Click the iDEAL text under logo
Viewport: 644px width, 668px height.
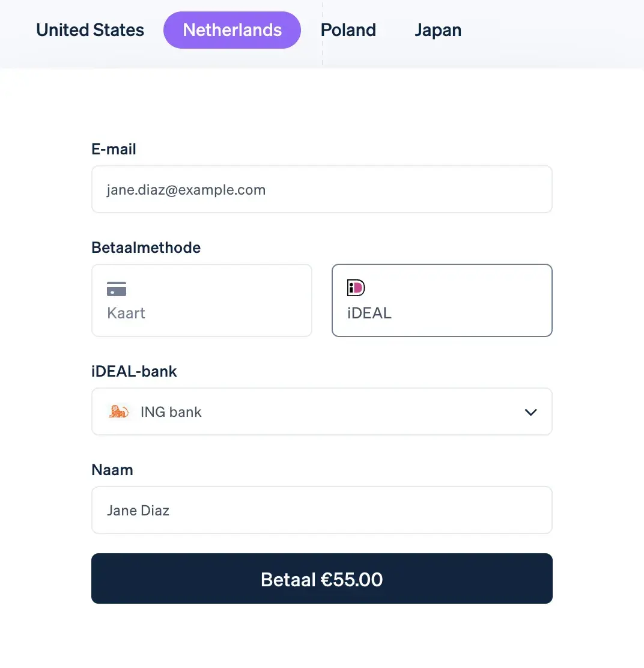[x=369, y=313]
